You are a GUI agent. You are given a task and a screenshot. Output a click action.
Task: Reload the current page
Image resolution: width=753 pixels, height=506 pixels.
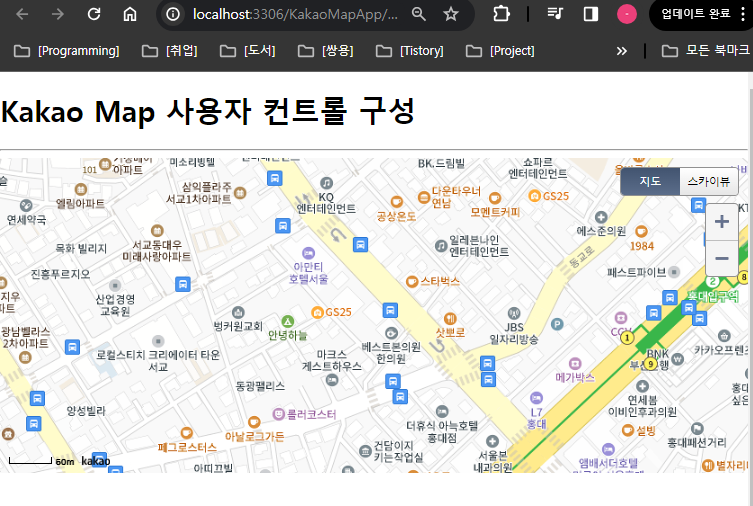[x=94, y=14]
